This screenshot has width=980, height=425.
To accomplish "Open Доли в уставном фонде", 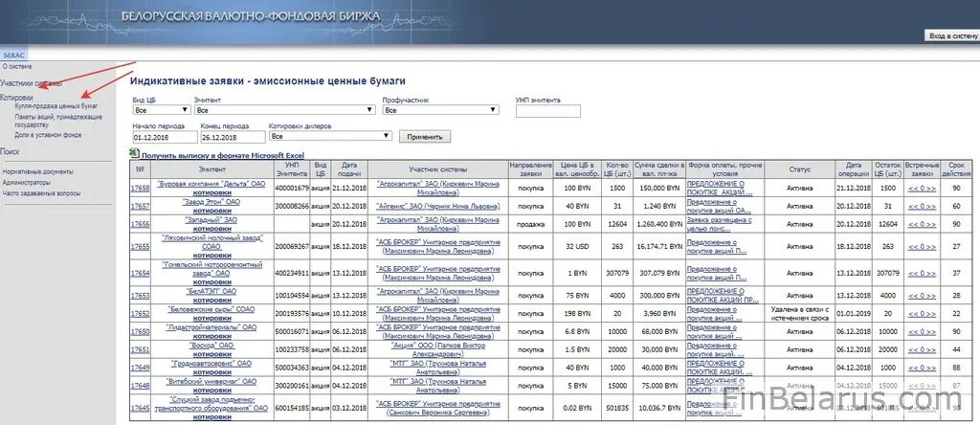I will point(48,135).
